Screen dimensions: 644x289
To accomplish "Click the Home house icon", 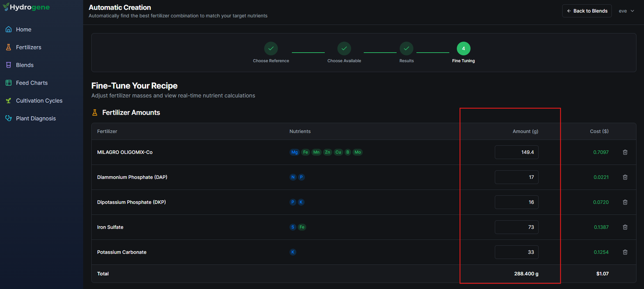I will click(x=8, y=29).
